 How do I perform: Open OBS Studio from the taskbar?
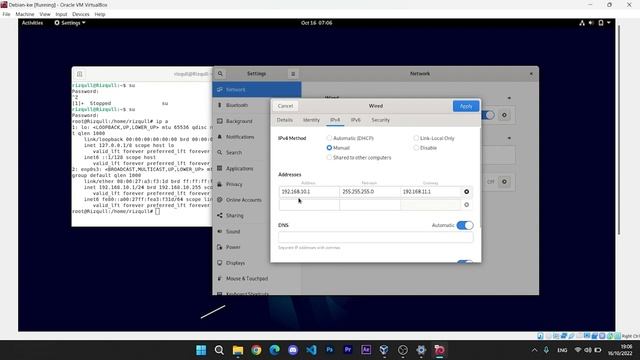tap(402, 350)
